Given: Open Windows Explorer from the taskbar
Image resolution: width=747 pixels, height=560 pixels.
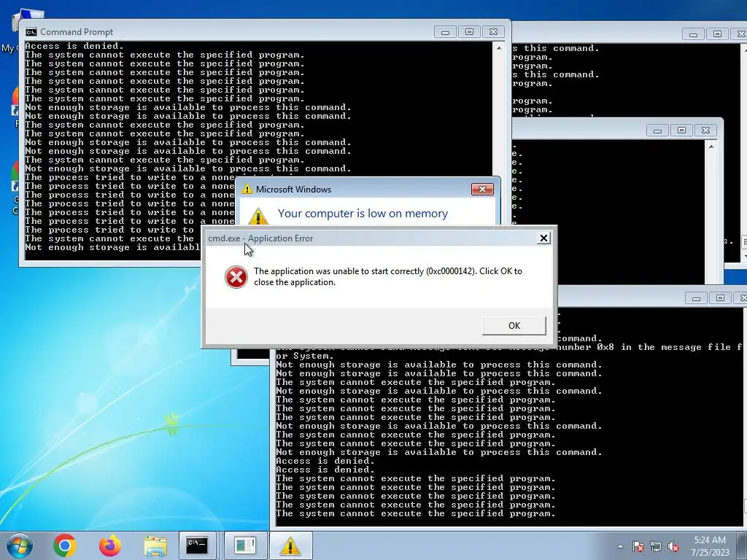Looking at the screenshot, I should pos(155,546).
